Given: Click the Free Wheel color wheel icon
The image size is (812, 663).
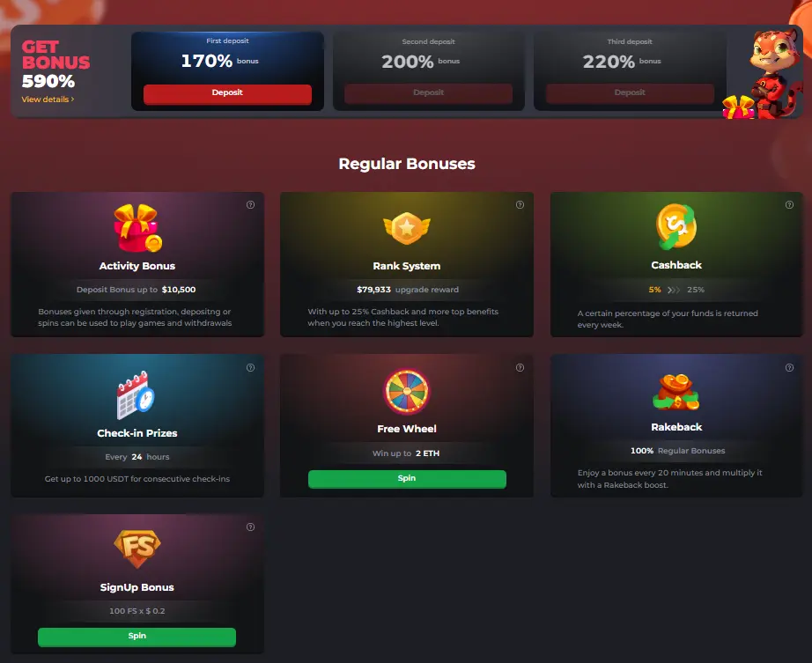Looking at the screenshot, I should pos(407,391).
